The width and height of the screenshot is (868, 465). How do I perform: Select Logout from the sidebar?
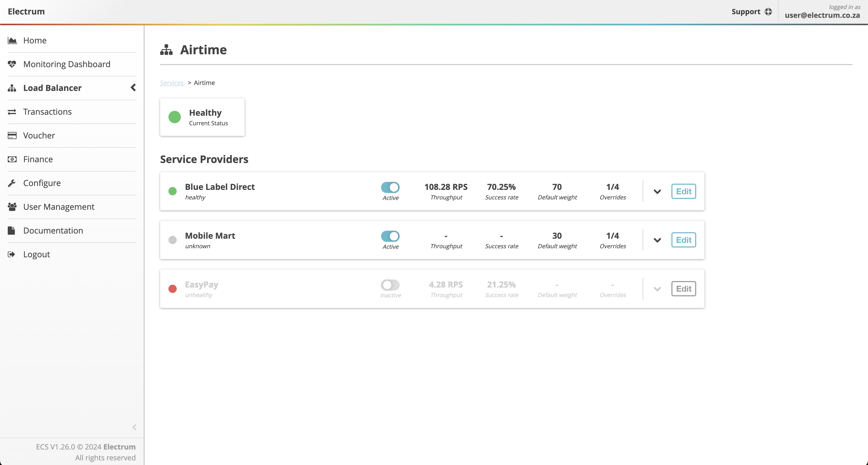coord(36,254)
